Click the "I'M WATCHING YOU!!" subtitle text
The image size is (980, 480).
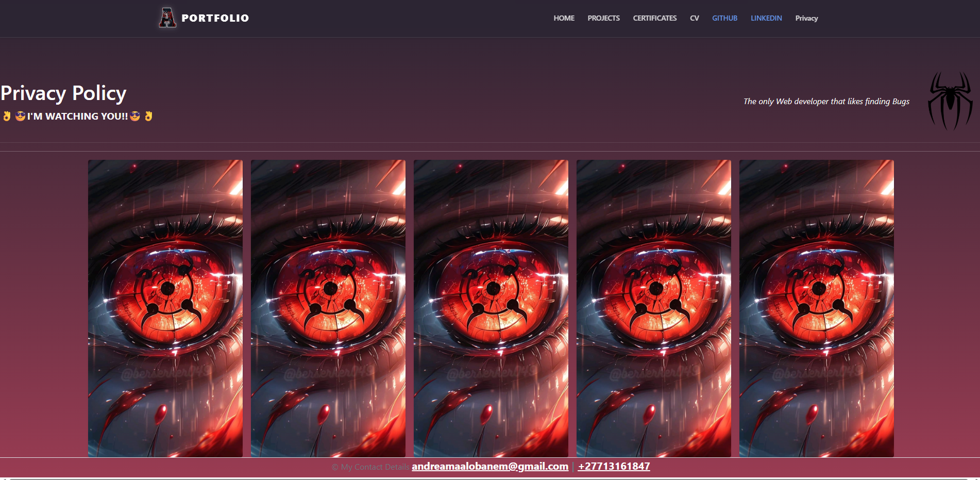tap(78, 116)
